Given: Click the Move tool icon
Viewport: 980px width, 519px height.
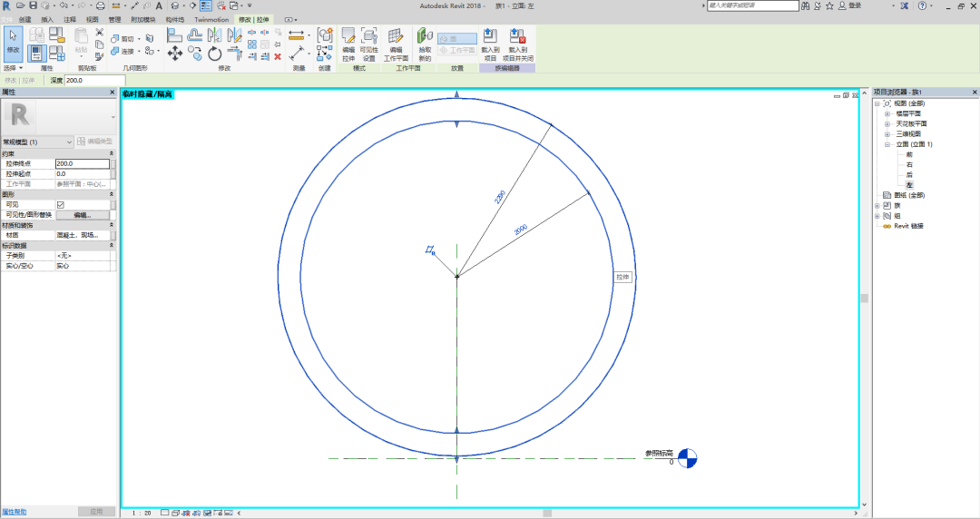Looking at the screenshot, I should tap(175, 54).
